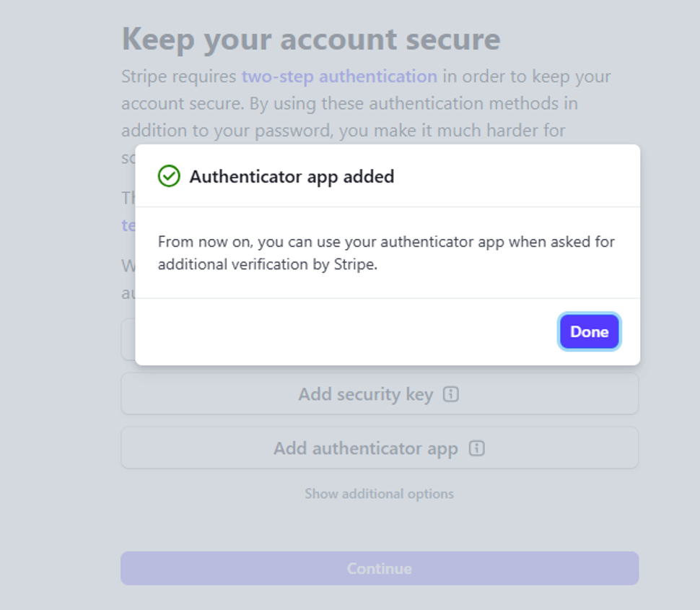Click the Add authenticator app label text
Screen dimensions: 700x610
click(x=366, y=448)
